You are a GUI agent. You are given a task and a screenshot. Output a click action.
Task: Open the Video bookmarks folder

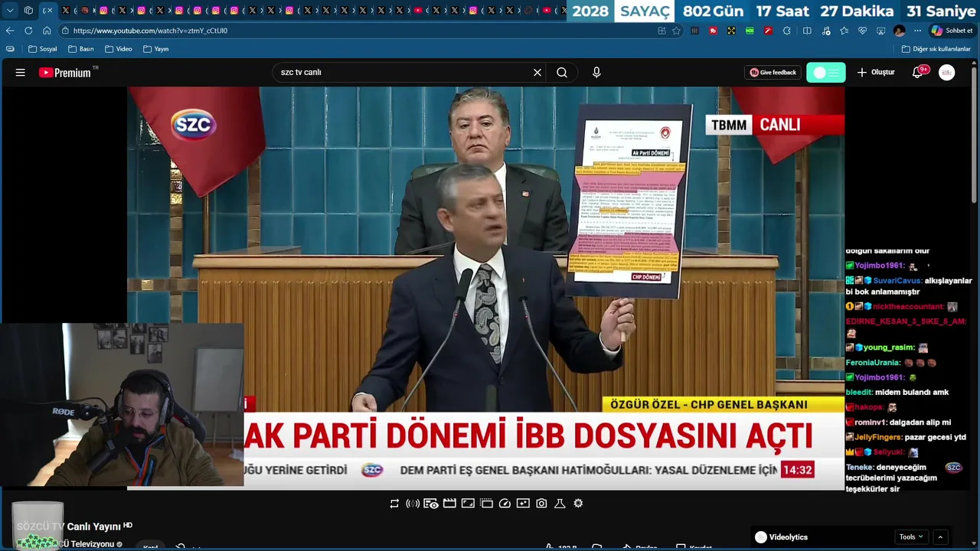[119, 49]
